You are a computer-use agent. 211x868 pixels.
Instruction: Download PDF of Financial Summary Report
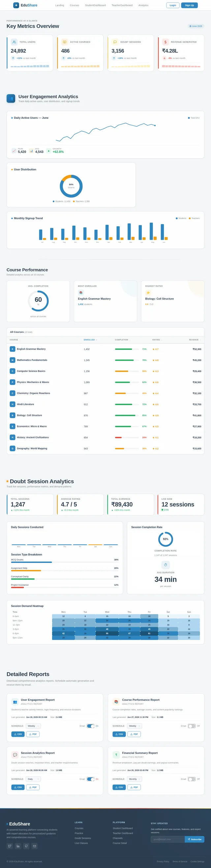134,787
